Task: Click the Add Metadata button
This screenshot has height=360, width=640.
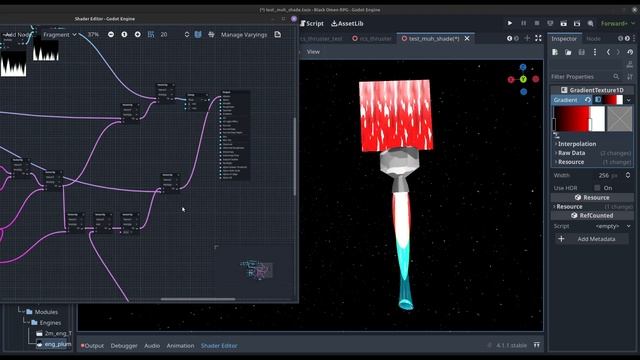Action: point(591,239)
